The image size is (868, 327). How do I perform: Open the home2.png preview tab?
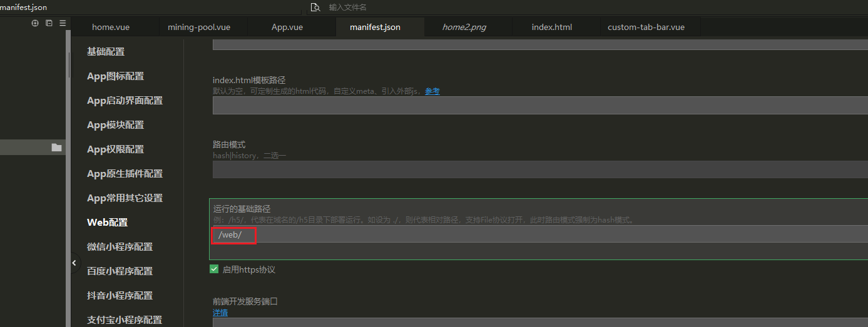464,28
